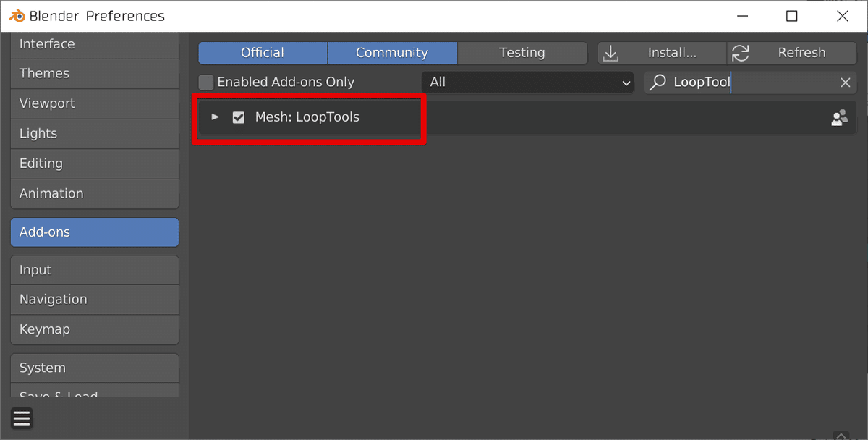Open the Lights preferences section
The height and width of the screenshot is (440, 868).
coord(95,134)
